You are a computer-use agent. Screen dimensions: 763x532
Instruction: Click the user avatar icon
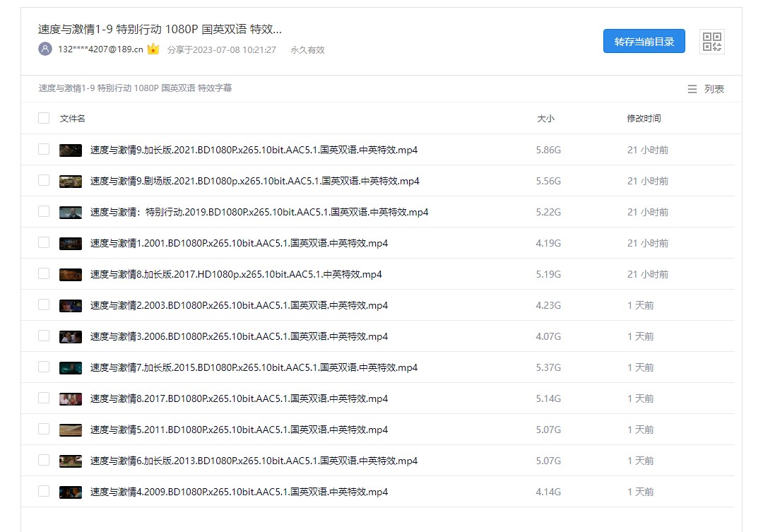45,49
